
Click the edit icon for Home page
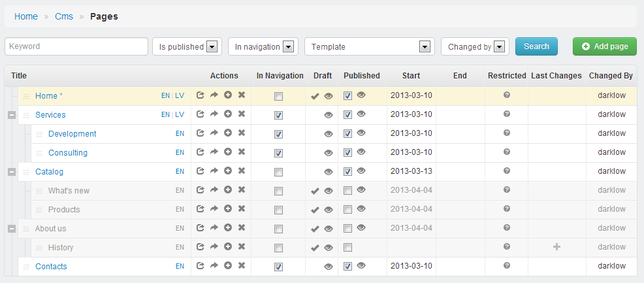pos(200,95)
